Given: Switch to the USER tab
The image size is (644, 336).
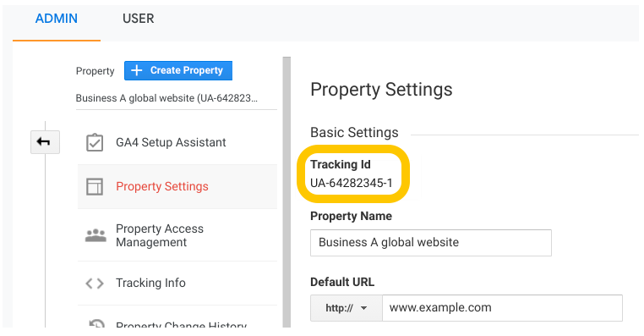Looking at the screenshot, I should coord(139,19).
